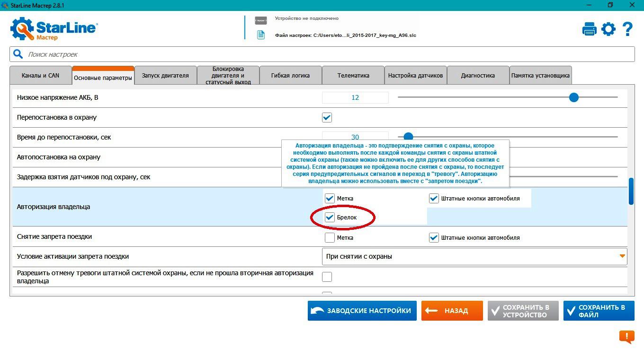
Task: Enable Разрешить отмену тревоги штатной системой checkbox
Action: [x=327, y=277]
